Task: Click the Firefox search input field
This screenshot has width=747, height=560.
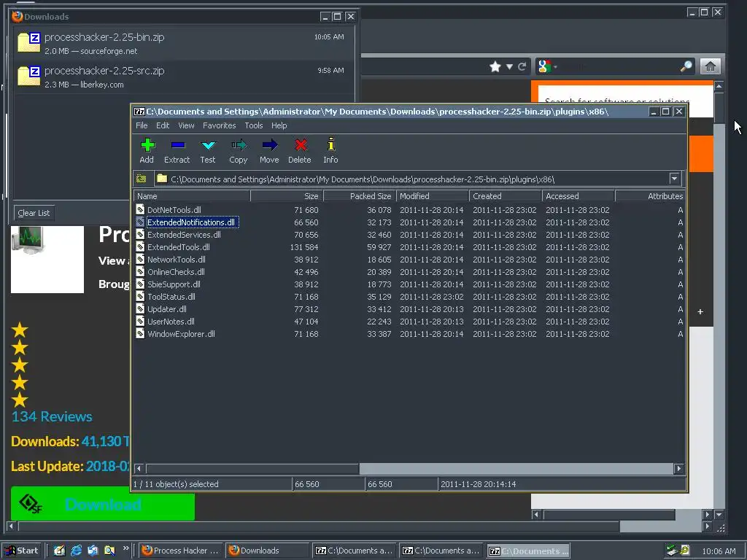Action: [617, 66]
